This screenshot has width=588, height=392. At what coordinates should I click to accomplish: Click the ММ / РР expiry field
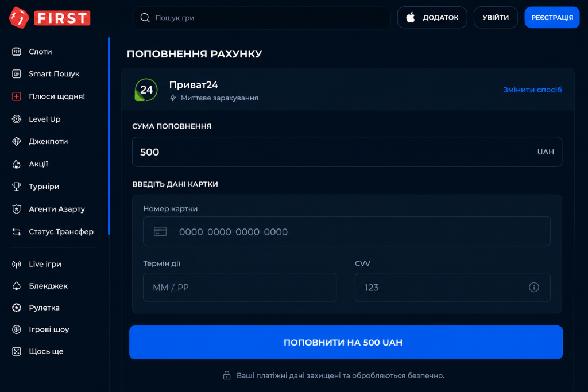pyautogui.click(x=239, y=288)
